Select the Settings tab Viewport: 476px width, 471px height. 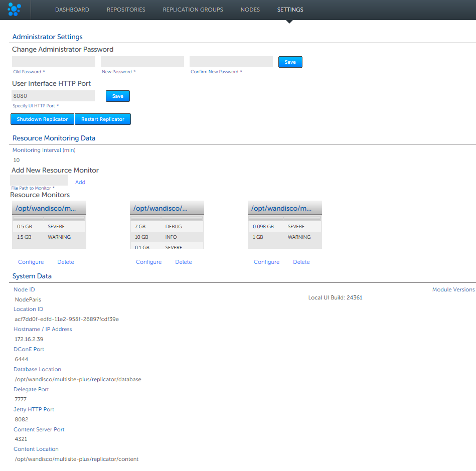(x=290, y=10)
